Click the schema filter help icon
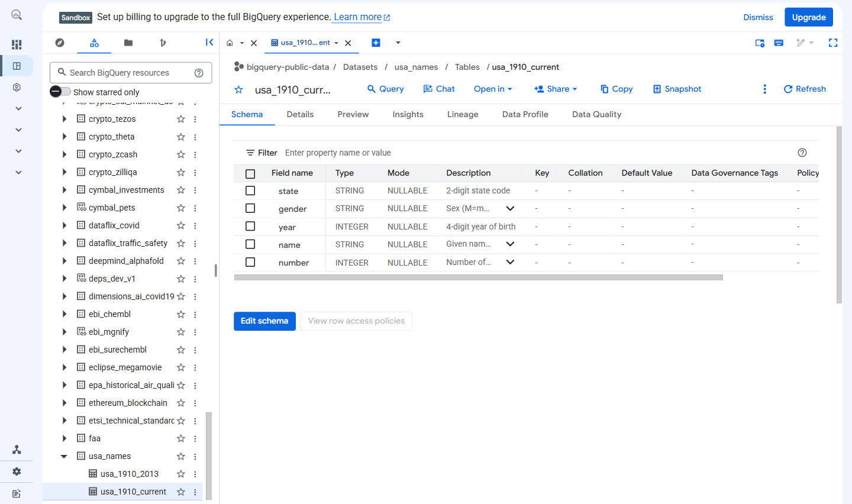 pos(802,153)
